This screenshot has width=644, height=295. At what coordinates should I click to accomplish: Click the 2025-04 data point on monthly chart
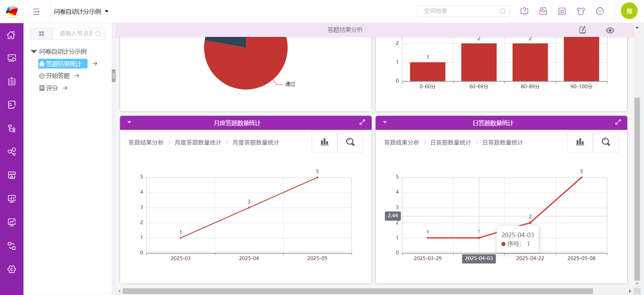pos(249,207)
